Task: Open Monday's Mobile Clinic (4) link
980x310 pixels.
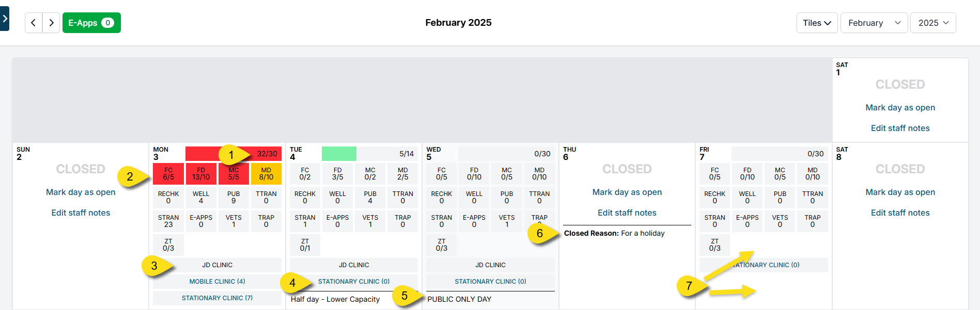Action: point(217,282)
